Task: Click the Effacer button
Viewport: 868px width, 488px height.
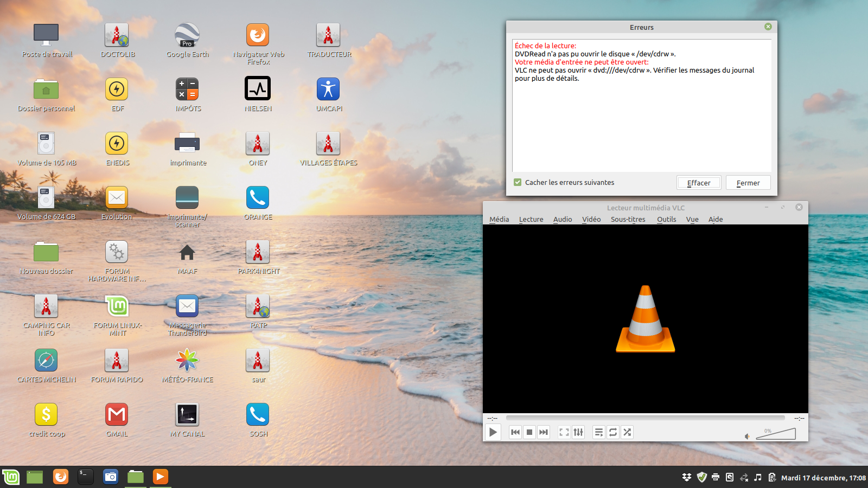Action: 699,183
